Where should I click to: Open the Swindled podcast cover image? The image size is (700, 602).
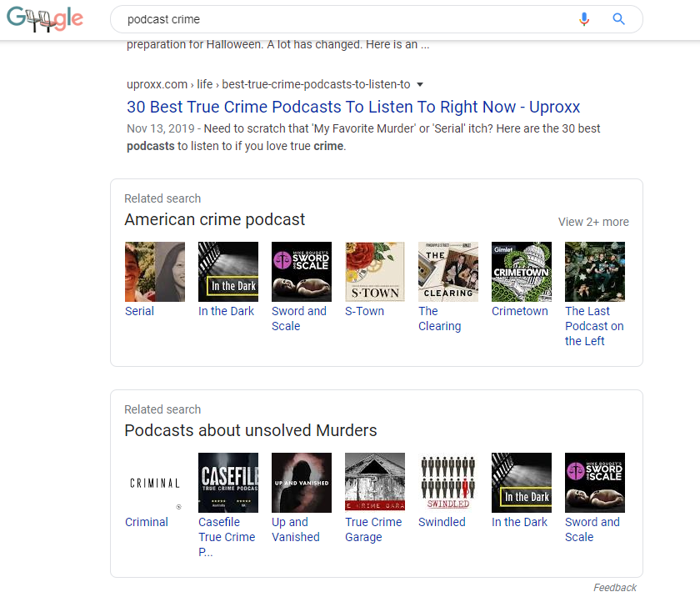click(x=447, y=483)
